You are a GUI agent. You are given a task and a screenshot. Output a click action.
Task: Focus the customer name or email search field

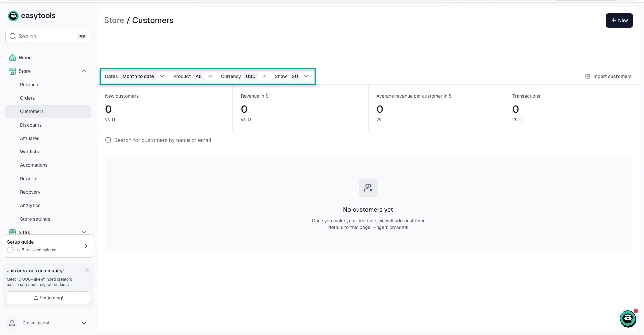click(368, 140)
